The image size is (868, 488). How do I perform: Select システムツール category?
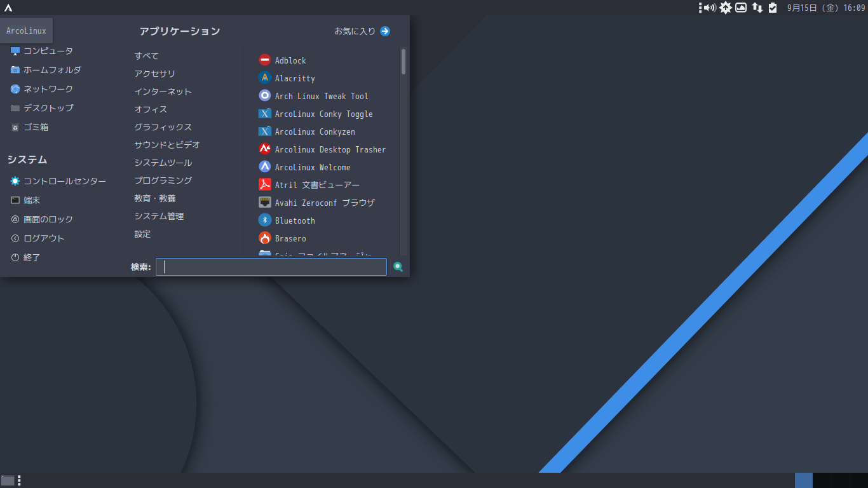[163, 163]
